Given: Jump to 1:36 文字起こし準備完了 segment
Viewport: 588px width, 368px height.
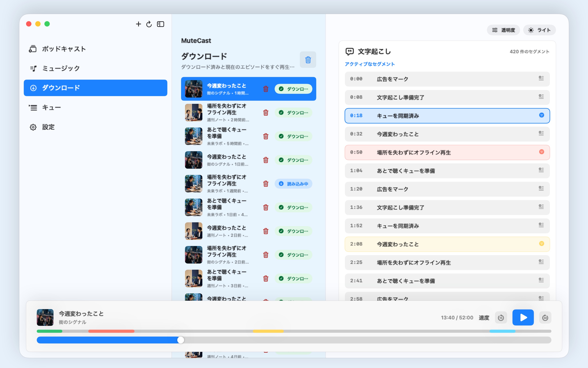Looking at the screenshot, I should 447,208.
